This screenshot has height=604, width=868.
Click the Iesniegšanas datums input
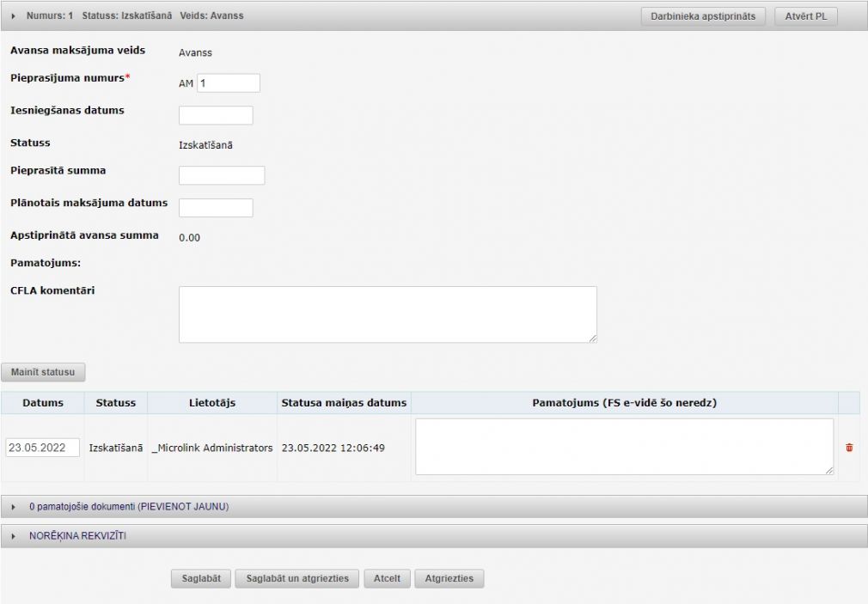tap(216, 115)
